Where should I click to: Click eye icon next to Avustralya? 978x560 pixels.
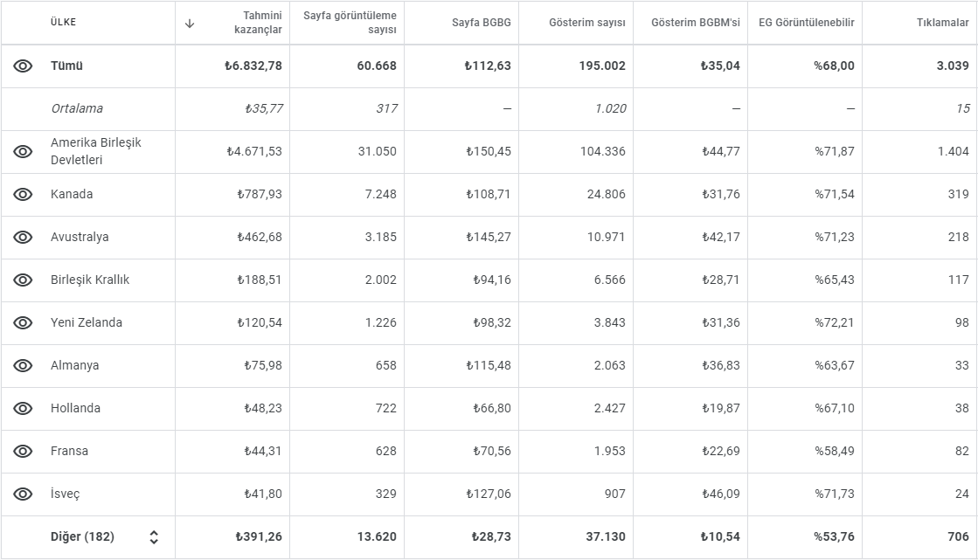click(23, 237)
